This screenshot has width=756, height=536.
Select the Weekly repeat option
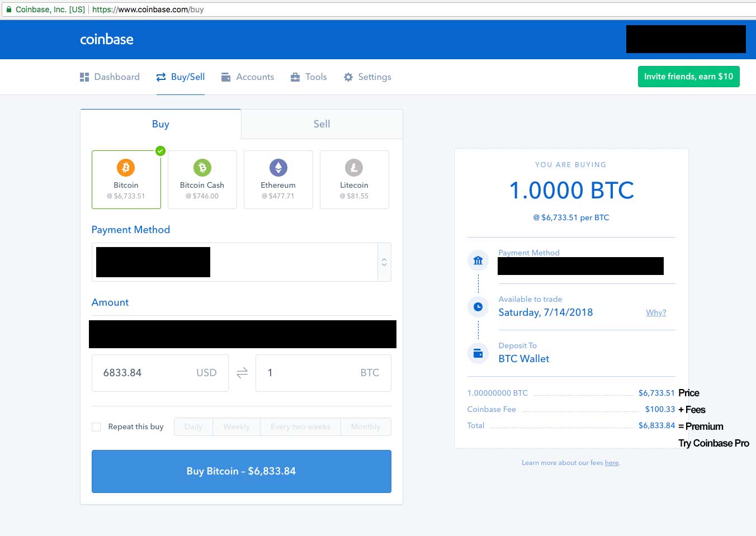[x=236, y=426]
